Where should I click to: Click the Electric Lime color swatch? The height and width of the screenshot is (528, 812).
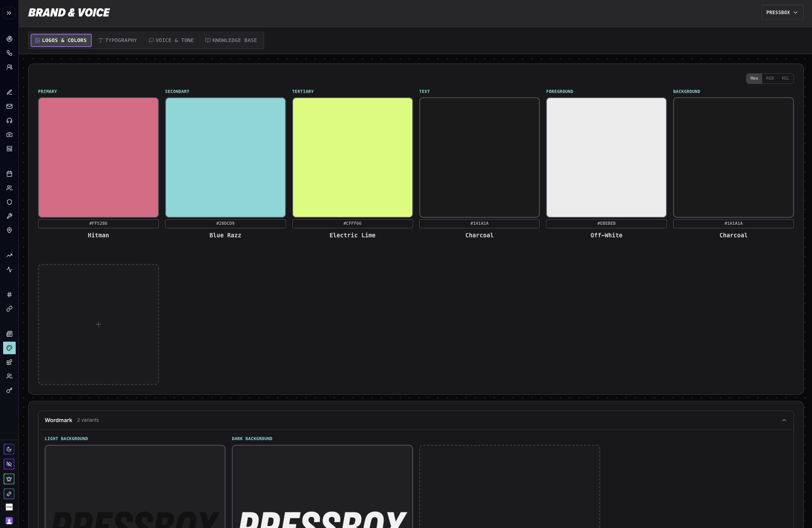pos(352,157)
